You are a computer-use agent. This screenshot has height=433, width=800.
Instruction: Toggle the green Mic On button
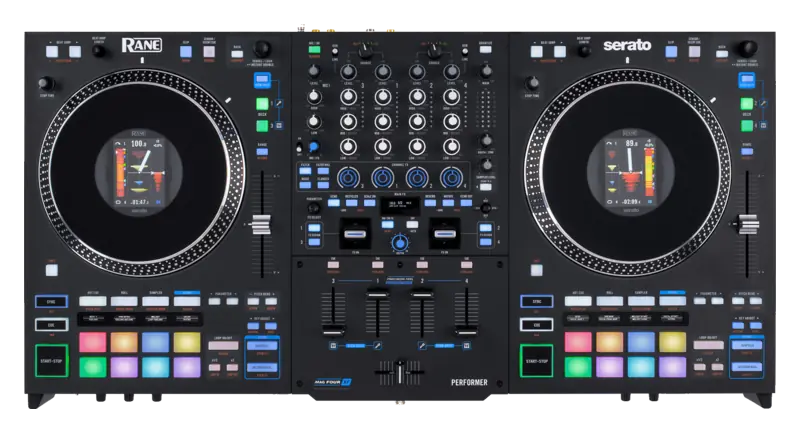point(314,49)
